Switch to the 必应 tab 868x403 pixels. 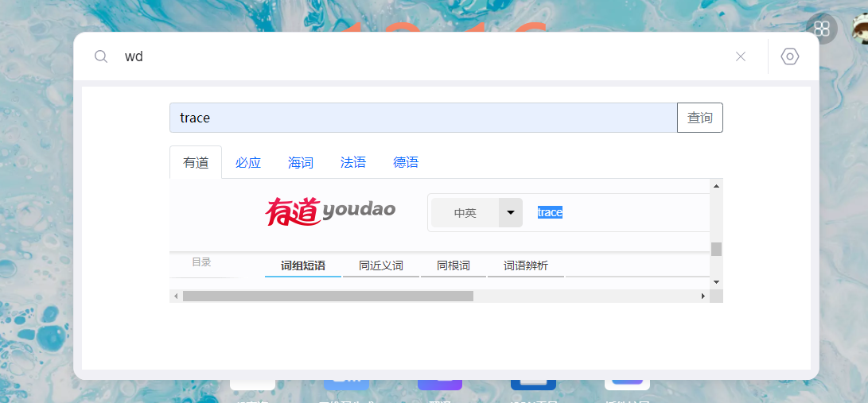(248, 162)
